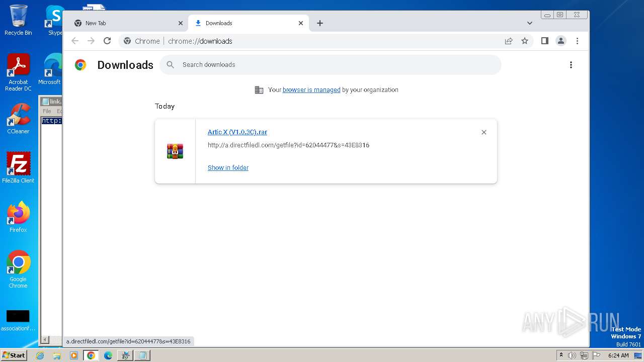Open Windows Media Player taskbar icon
This screenshot has height=362, width=644.
point(74,355)
